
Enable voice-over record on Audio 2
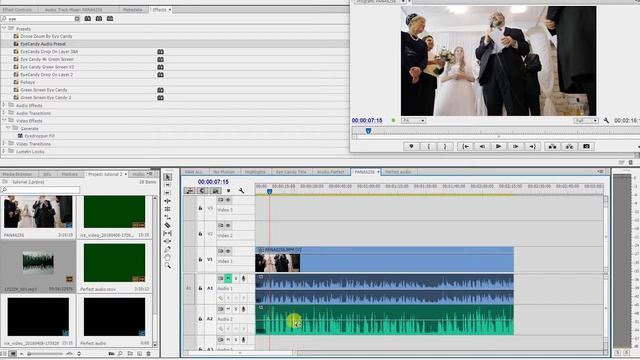pyautogui.click(x=244, y=309)
